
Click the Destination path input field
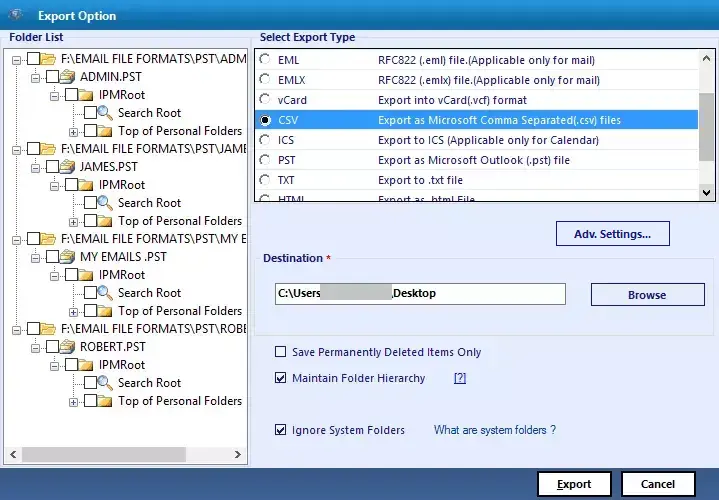420,294
